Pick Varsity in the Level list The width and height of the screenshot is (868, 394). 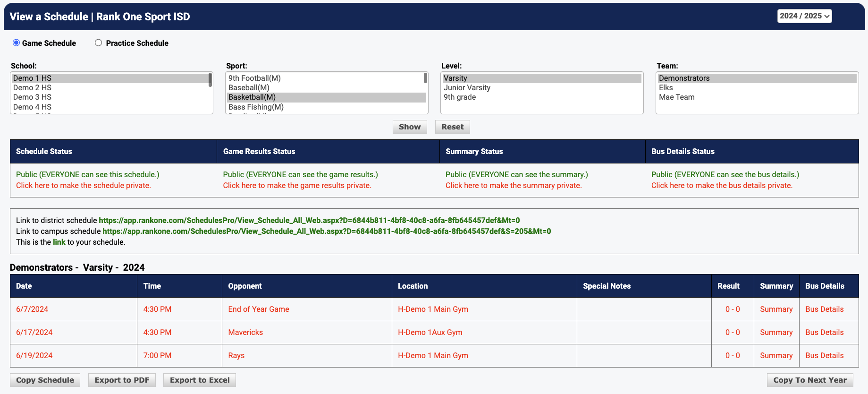(x=542, y=78)
